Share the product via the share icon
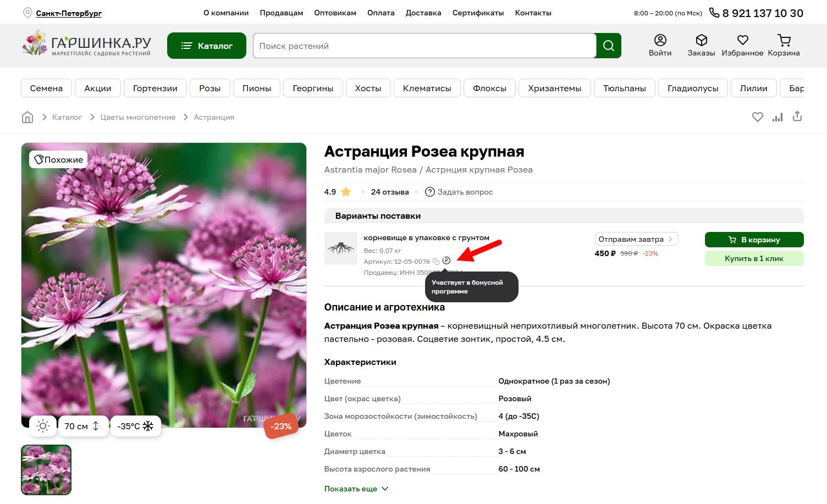The height and width of the screenshot is (504, 827). coord(797,117)
